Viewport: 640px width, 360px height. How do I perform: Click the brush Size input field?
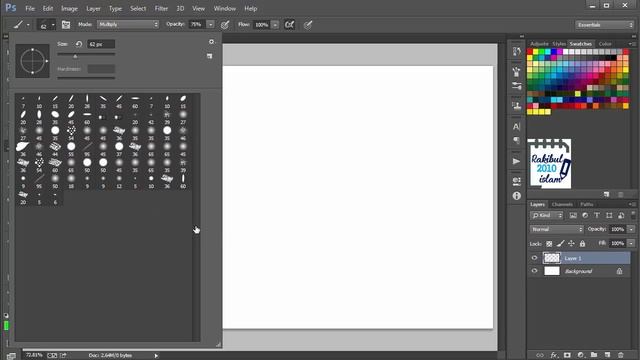coord(101,44)
